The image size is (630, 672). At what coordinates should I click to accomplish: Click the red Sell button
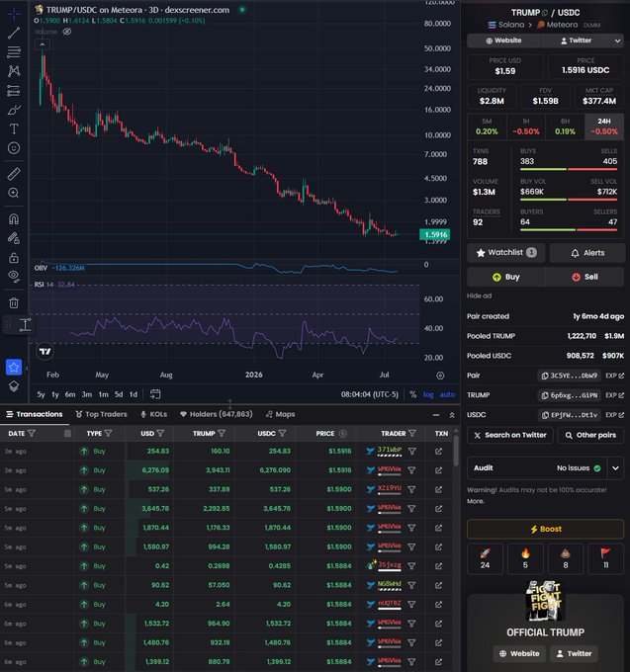[x=585, y=277]
